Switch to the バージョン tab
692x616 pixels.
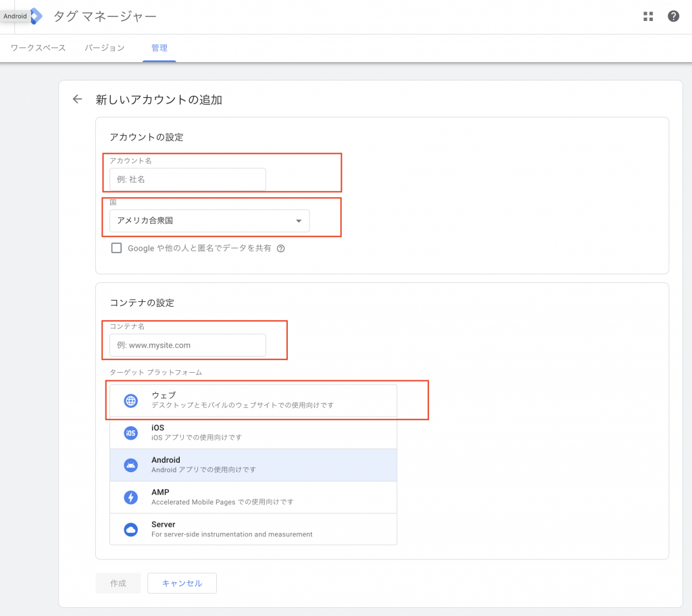(x=105, y=48)
